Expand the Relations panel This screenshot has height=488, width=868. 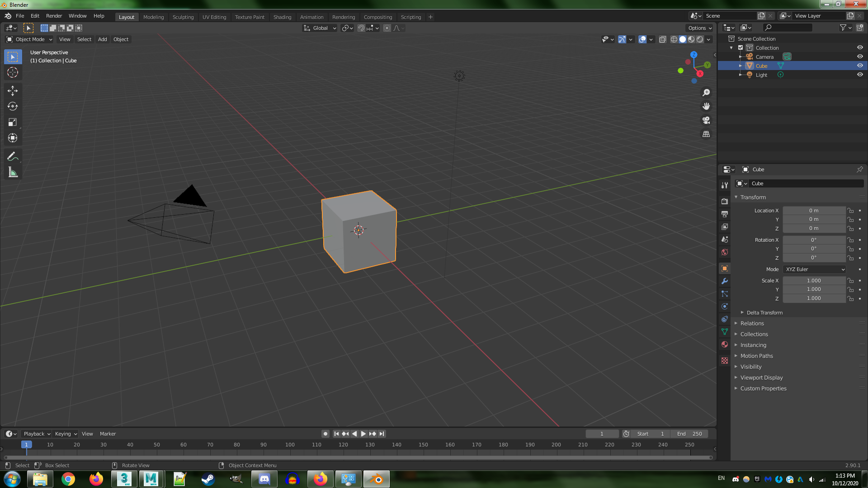click(752, 324)
